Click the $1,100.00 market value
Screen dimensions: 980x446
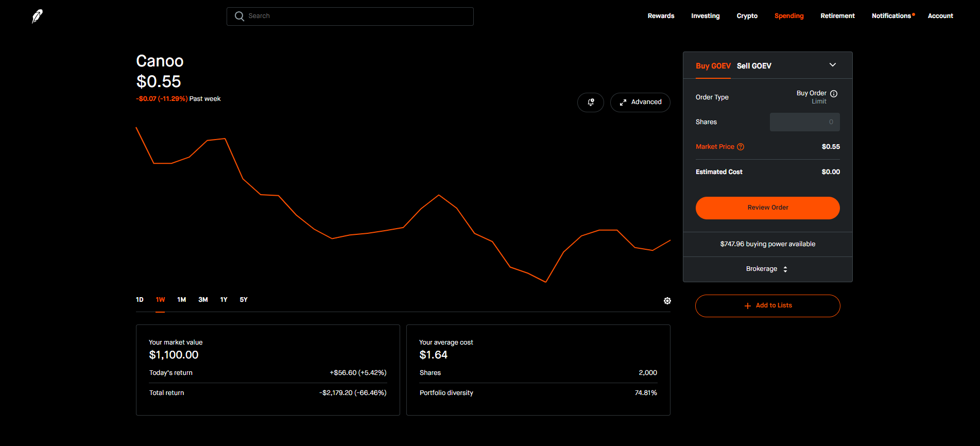174,355
